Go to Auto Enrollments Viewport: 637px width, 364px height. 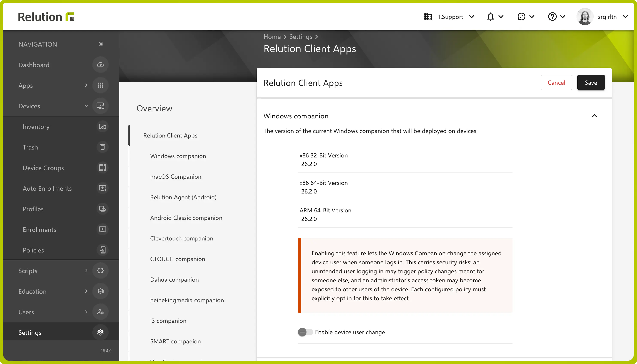pos(47,188)
